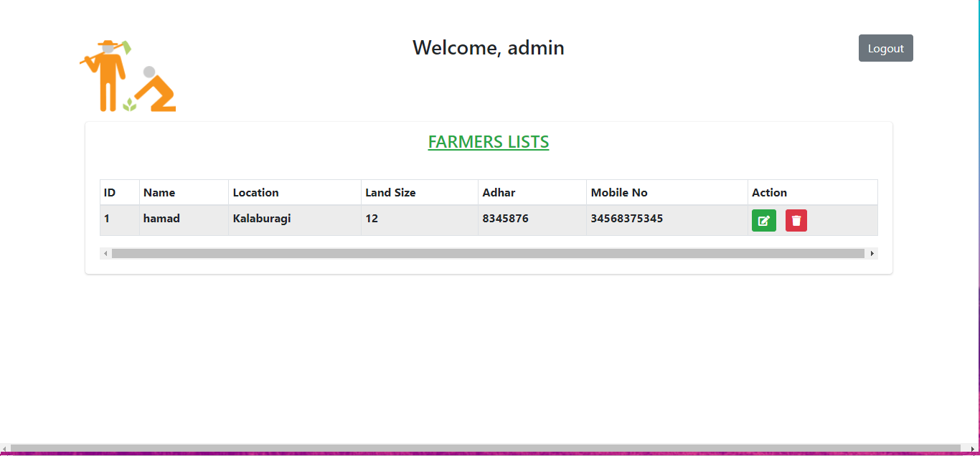Open the FARMERS LISTS link
Screen dimensions: 980x456
[x=489, y=141]
